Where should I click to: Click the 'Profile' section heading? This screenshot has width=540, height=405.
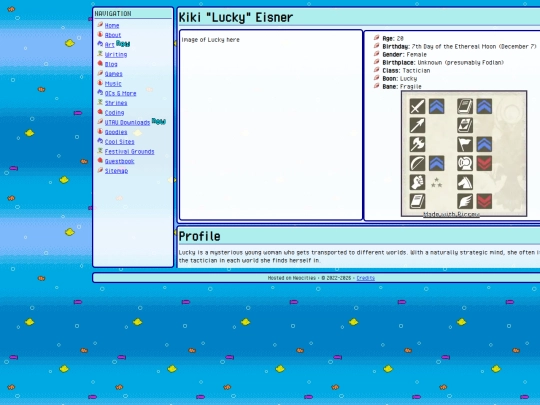199,236
